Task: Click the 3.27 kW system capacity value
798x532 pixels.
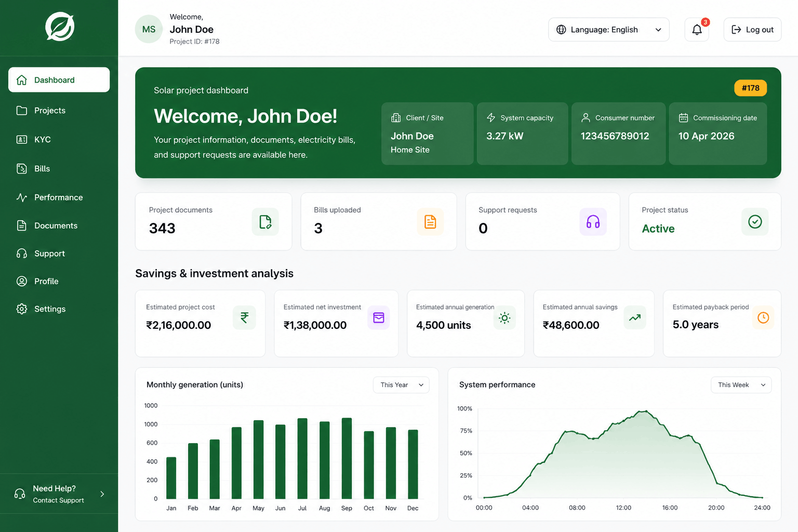Action: tap(504, 136)
